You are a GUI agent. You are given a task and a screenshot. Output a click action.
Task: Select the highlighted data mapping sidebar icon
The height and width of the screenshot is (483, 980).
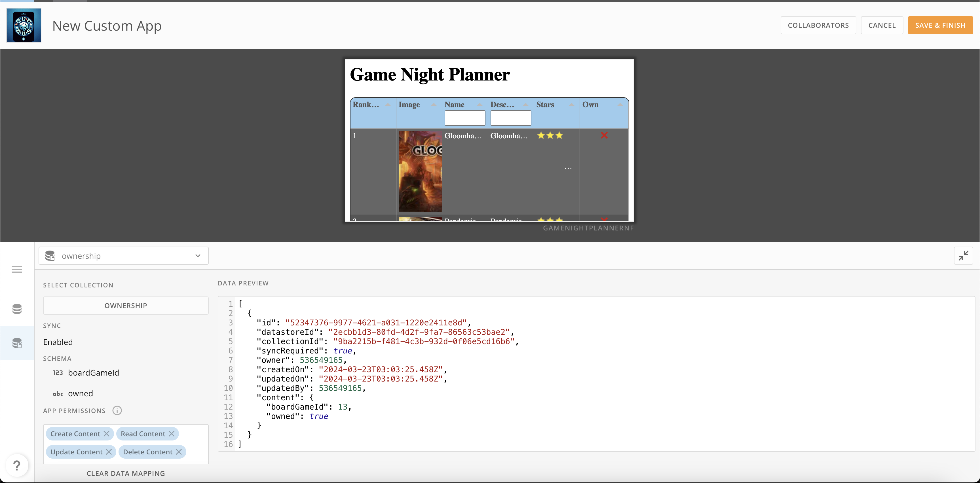point(17,343)
